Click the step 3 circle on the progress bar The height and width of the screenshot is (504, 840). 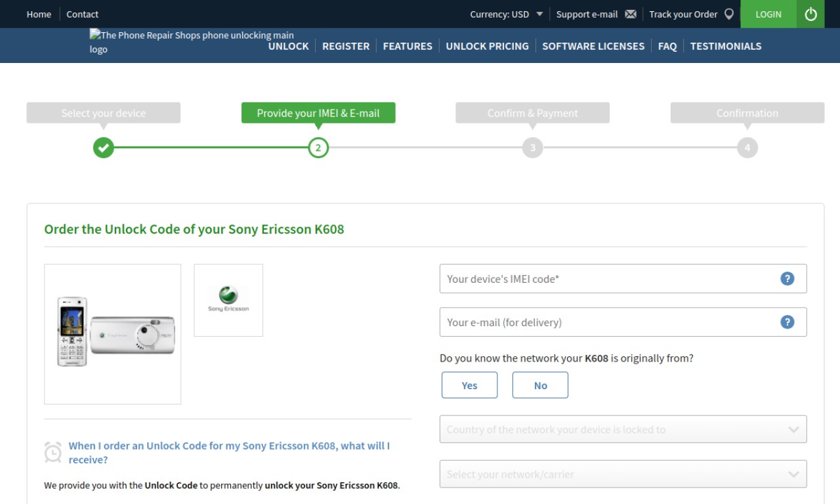click(x=533, y=148)
